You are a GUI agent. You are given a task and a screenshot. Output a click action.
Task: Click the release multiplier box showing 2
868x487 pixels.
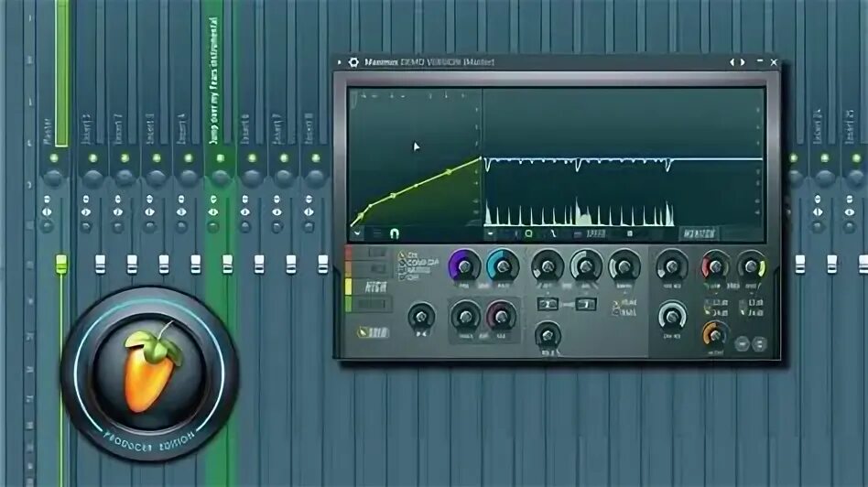pyautogui.click(x=547, y=304)
